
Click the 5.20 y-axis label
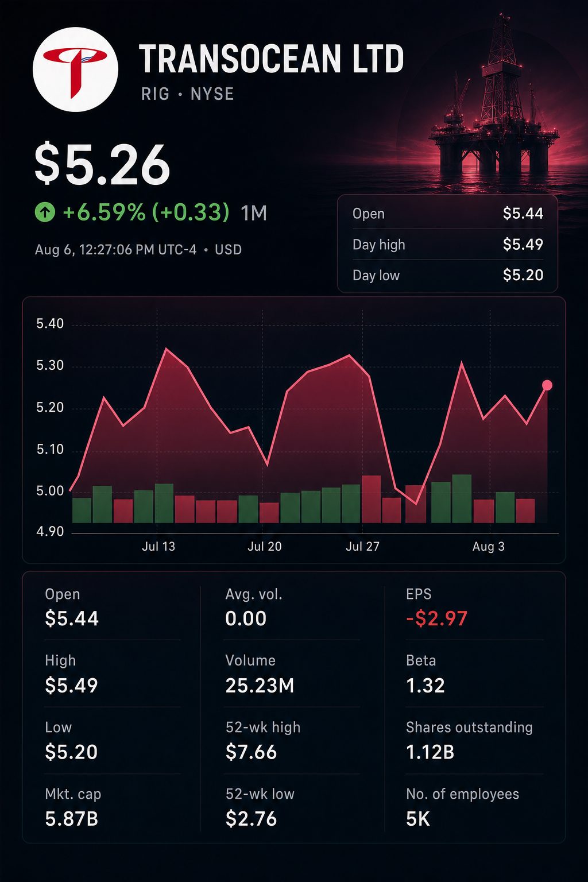pos(50,408)
